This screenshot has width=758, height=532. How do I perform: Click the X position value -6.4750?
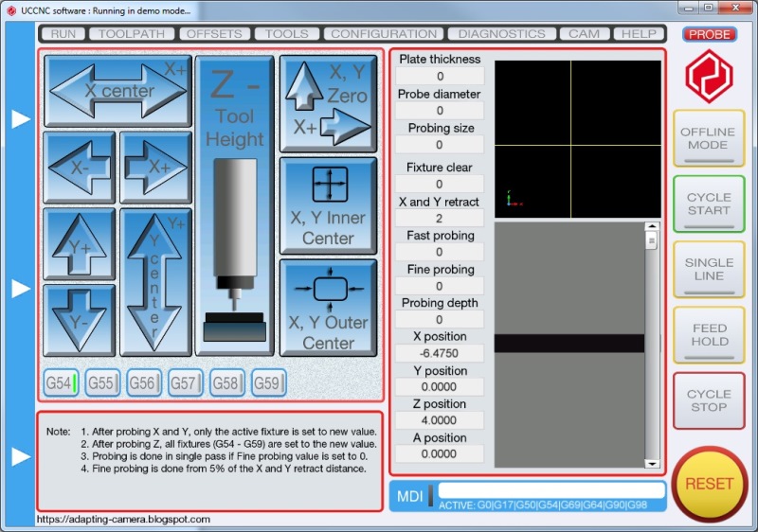(440, 353)
